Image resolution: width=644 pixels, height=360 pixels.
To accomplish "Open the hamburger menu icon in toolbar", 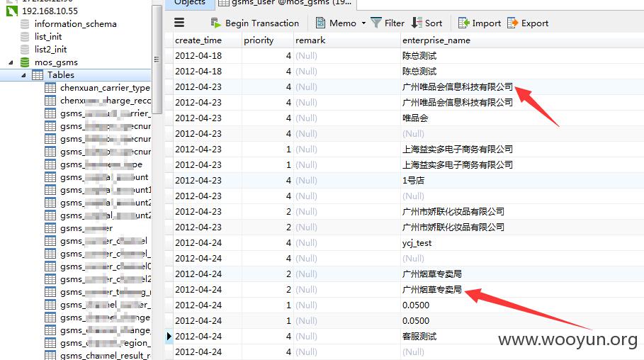I will 179,23.
